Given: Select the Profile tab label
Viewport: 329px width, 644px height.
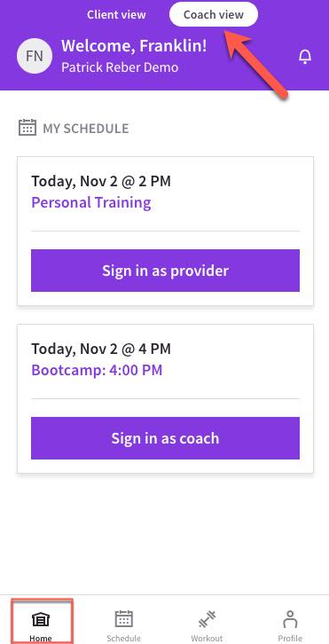Looking at the screenshot, I should pyautogui.click(x=290, y=639).
